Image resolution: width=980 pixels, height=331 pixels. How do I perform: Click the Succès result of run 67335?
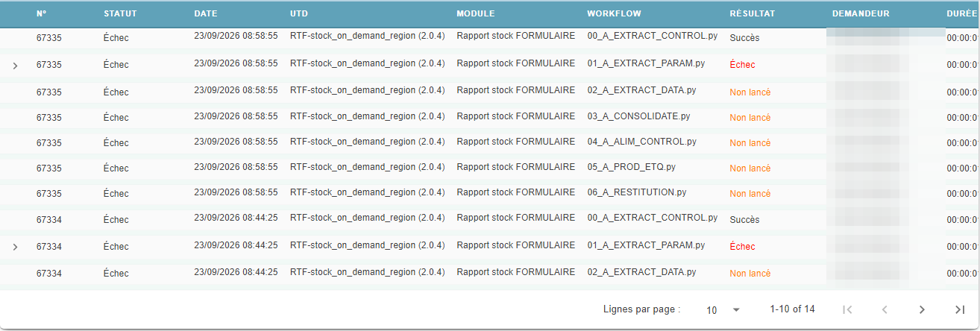click(744, 37)
